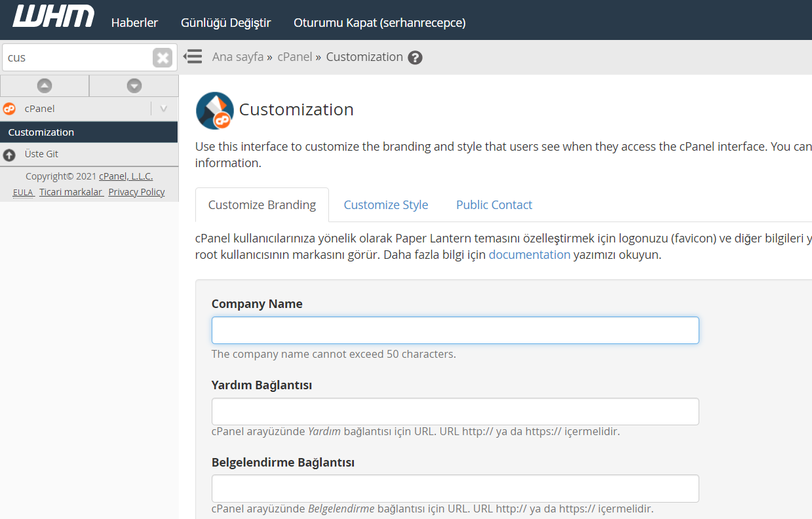Go to Ana sayfa breadcrumb
Viewport: 812px width, 519px height.
pos(238,57)
